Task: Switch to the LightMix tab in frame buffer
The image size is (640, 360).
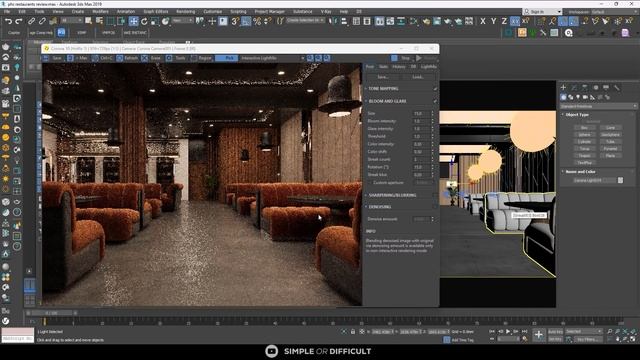Action: tap(429, 67)
